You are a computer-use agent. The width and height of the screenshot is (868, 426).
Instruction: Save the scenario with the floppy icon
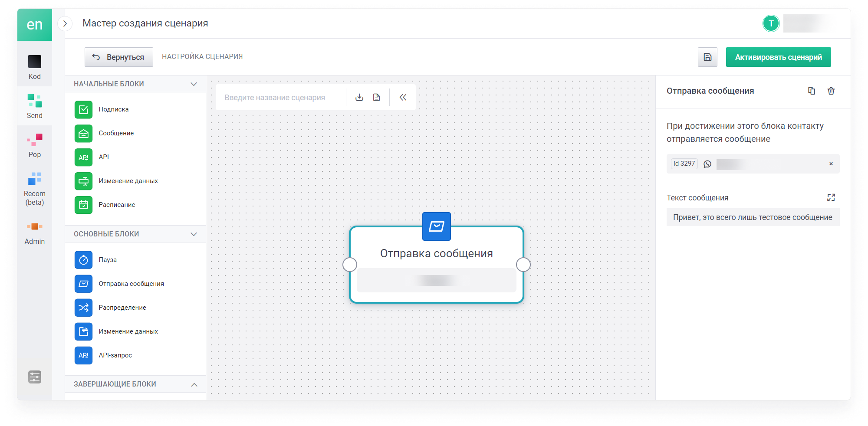(x=707, y=57)
